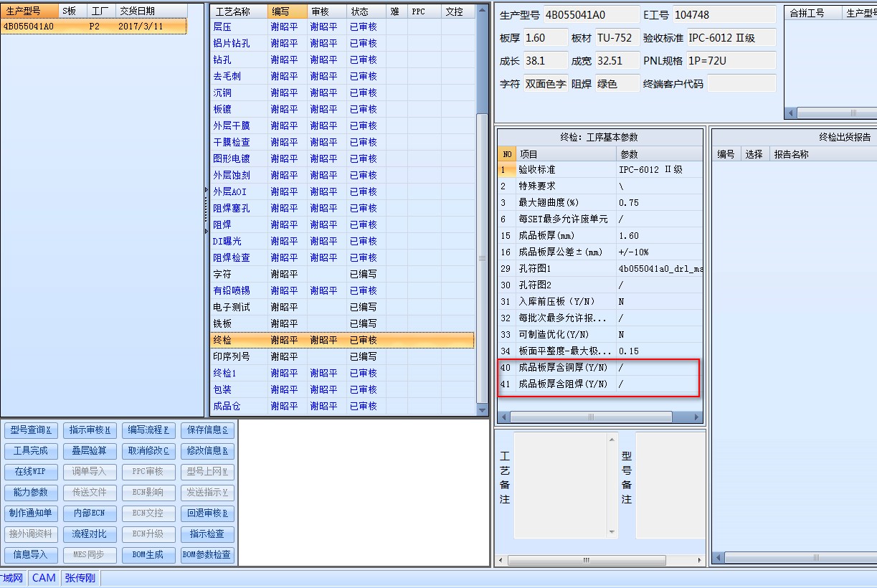Image resolution: width=877 pixels, height=588 pixels.
Task: Select the 最大翘曲度(%) parameter row
Action: tap(600, 203)
